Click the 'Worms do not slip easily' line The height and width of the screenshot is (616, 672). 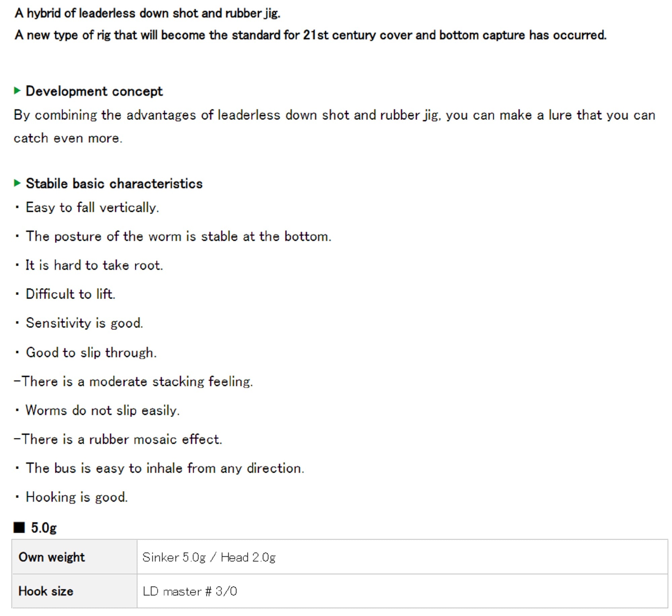(102, 411)
